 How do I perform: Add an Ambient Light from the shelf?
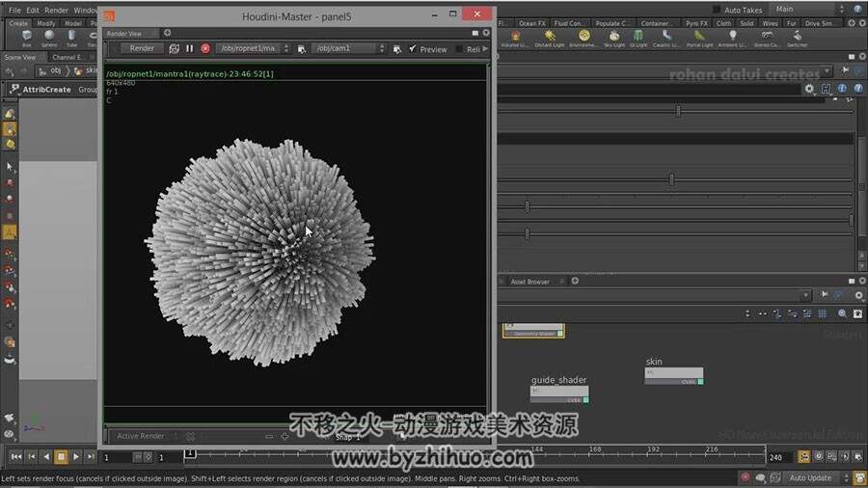(732, 39)
